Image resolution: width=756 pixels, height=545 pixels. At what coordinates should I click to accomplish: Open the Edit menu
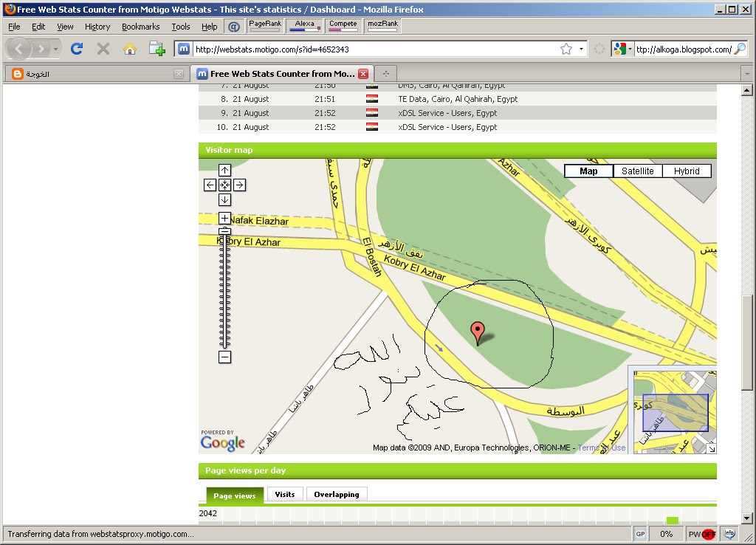[x=38, y=27]
